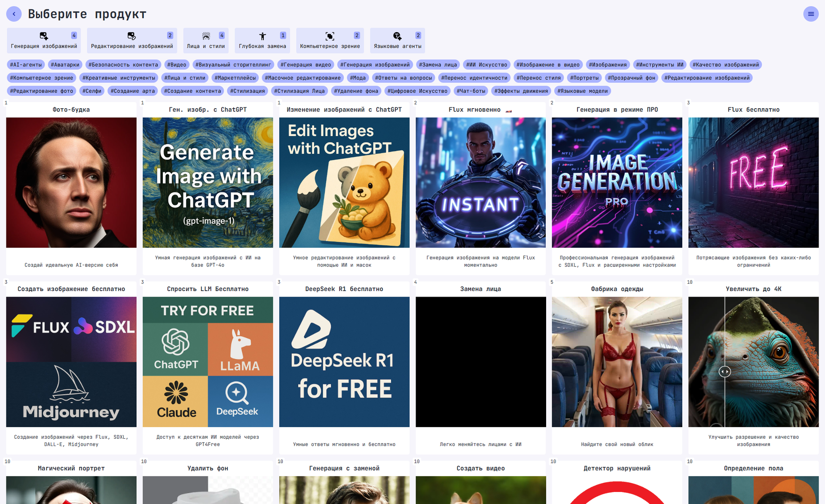Open Генерация в режиме ПРО product

pos(617,188)
